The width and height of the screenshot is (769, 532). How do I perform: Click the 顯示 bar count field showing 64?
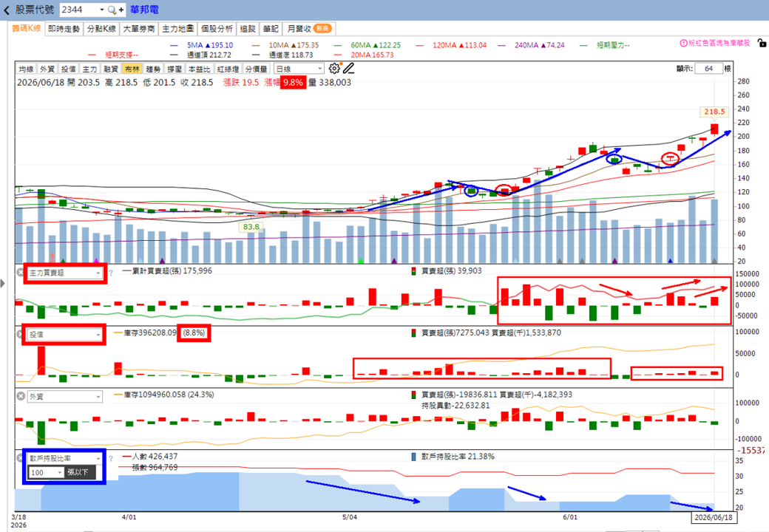(x=708, y=69)
